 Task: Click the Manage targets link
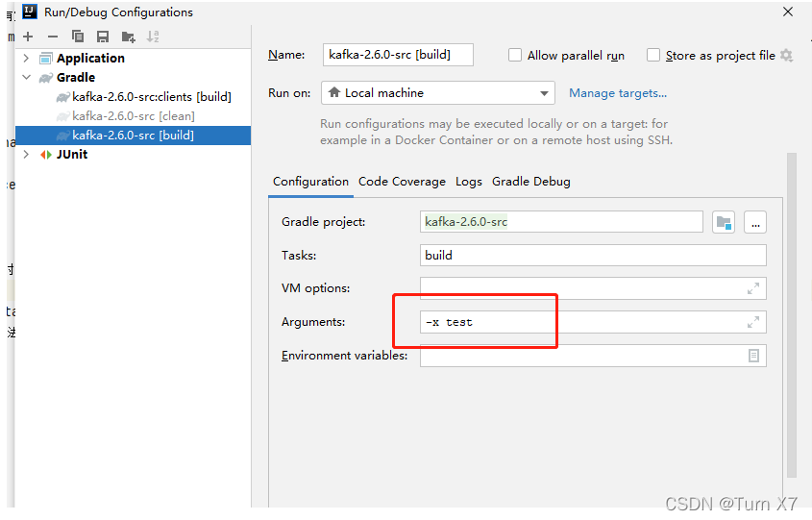click(618, 93)
